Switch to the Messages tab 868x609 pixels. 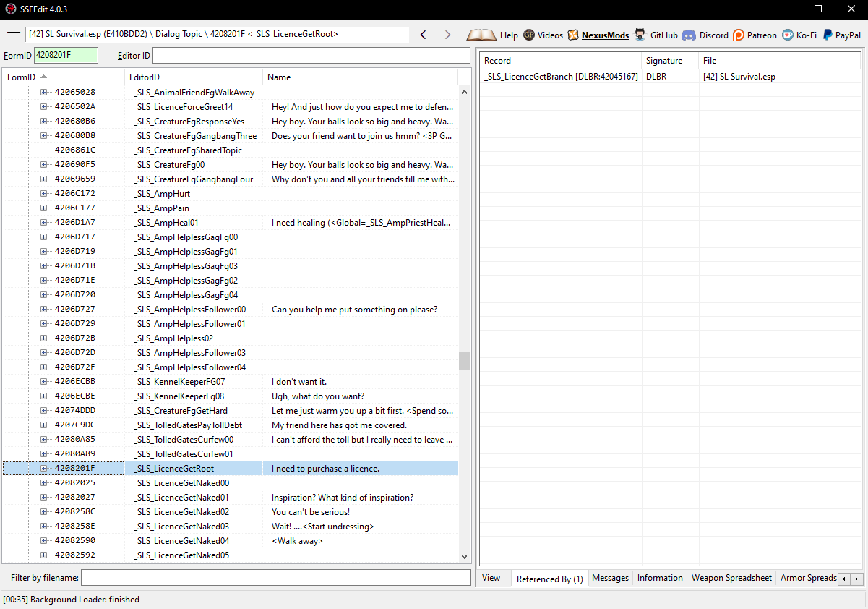(610, 578)
